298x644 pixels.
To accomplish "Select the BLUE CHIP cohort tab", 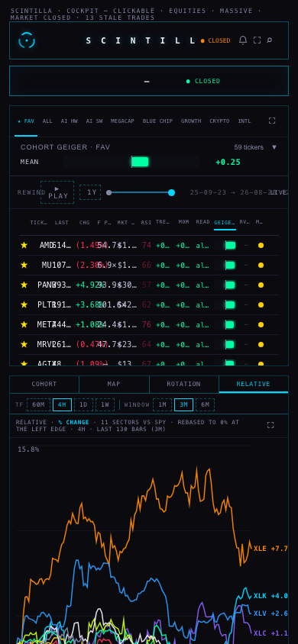I will pos(157,121).
